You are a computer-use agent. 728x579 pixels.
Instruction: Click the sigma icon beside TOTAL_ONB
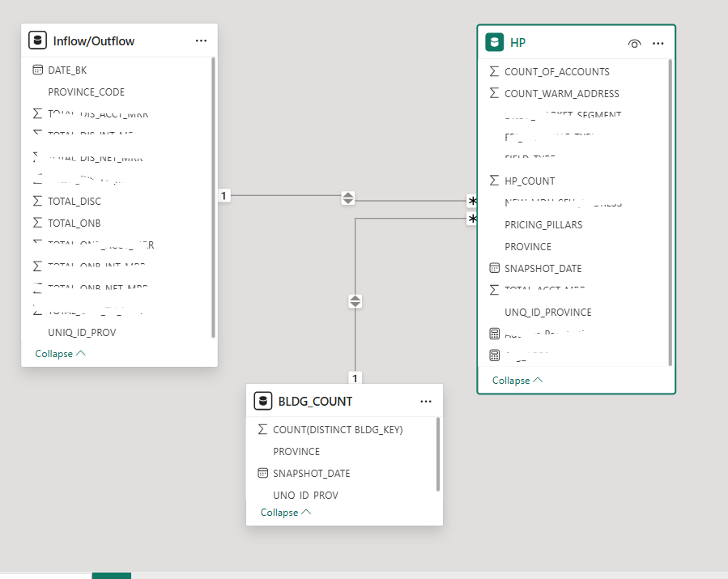click(x=37, y=223)
